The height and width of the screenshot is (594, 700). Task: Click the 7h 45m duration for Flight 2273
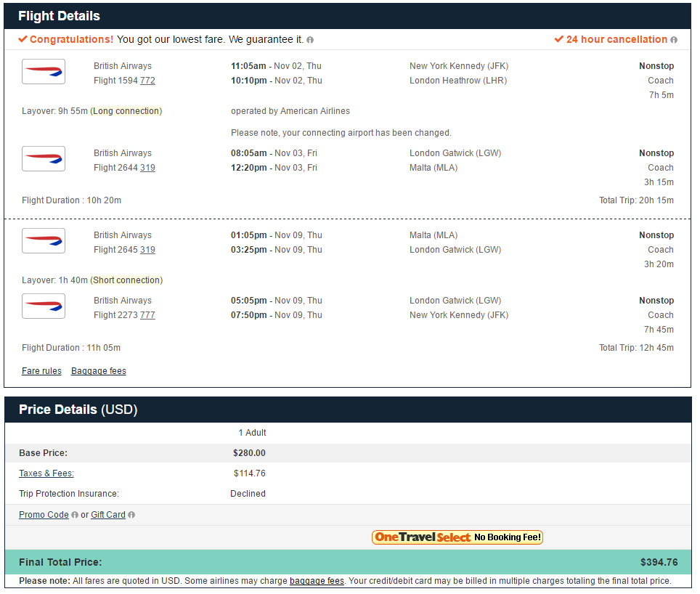[x=659, y=330]
